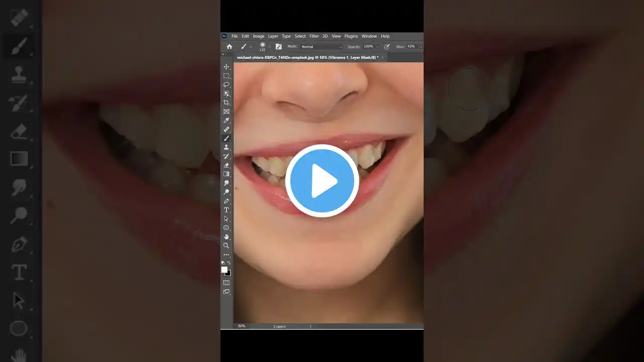The width and height of the screenshot is (644, 362).
Task: Pick the Eraser tool
Action: (226, 165)
